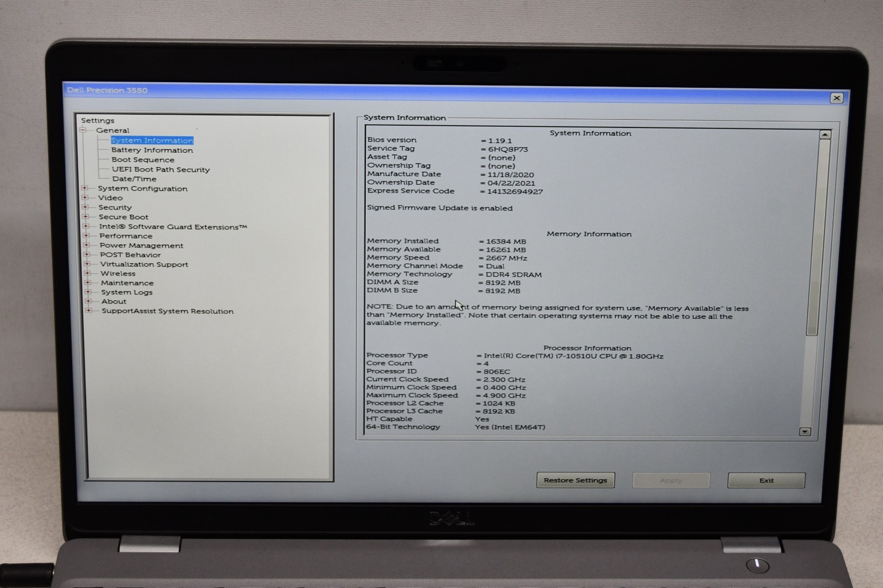
Task: Click Processor L3 Cache 8192 KB
Action: (499, 411)
